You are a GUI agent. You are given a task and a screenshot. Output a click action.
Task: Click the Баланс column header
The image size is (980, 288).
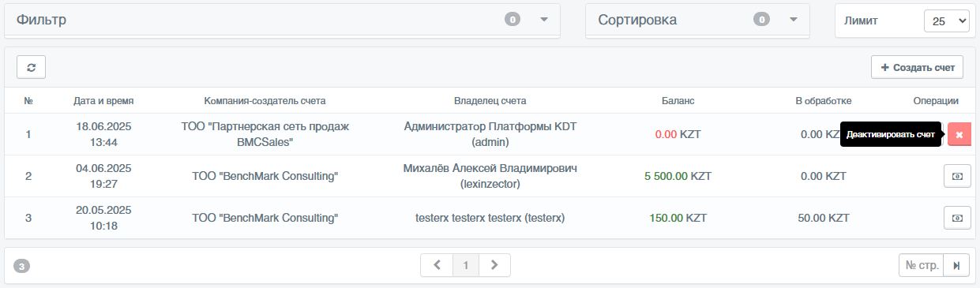(x=678, y=100)
